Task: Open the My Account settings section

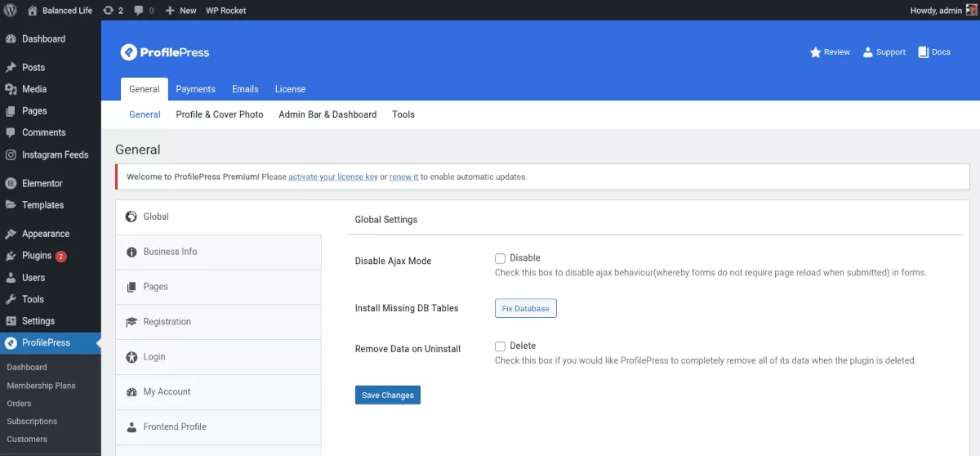Action: pos(218,392)
